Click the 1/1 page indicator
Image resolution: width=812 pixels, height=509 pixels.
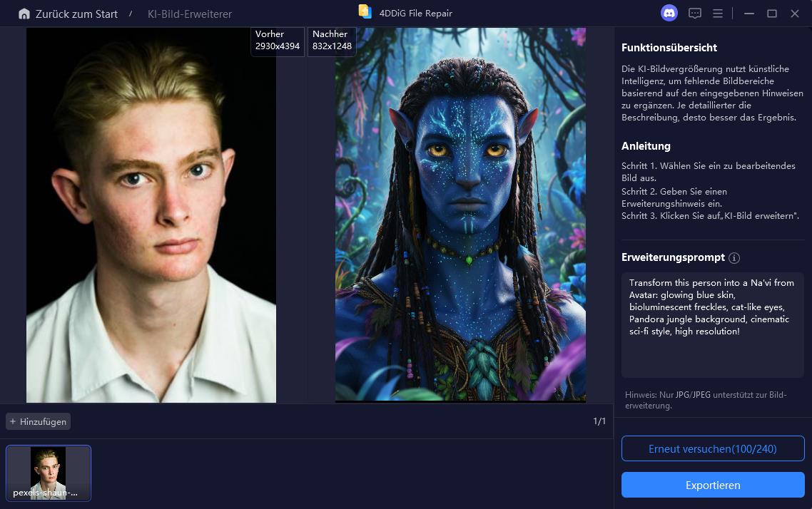click(599, 421)
